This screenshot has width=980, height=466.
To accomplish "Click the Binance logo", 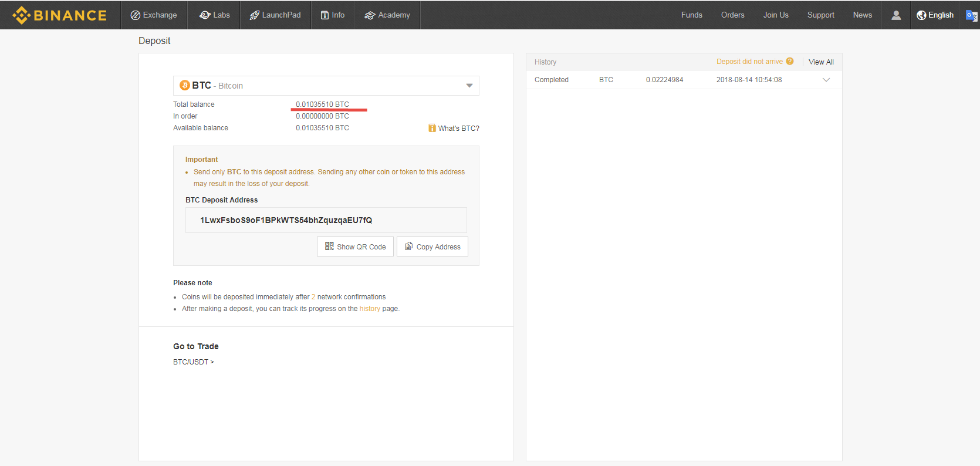I will [x=59, y=15].
